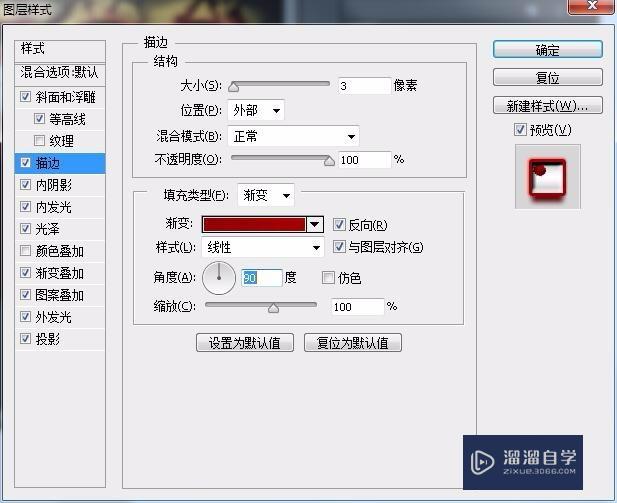Toggle the 渐变叠加 checkbox
This screenshot has height=503, width=617.
tap(26, 273)
